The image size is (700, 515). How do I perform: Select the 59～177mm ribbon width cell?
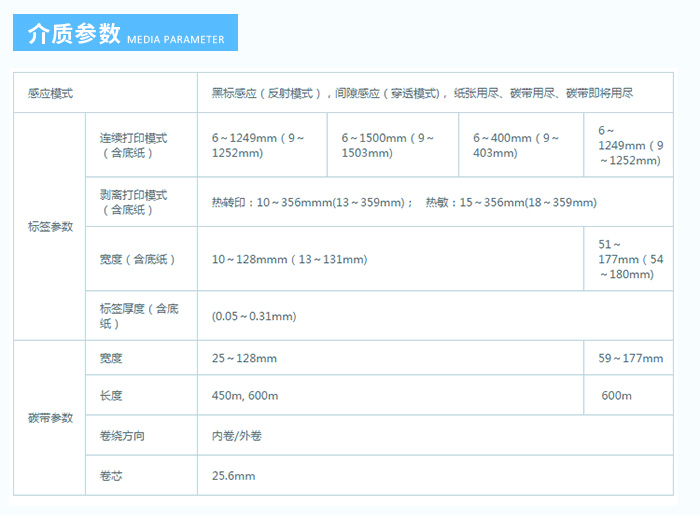pos(630,358)
